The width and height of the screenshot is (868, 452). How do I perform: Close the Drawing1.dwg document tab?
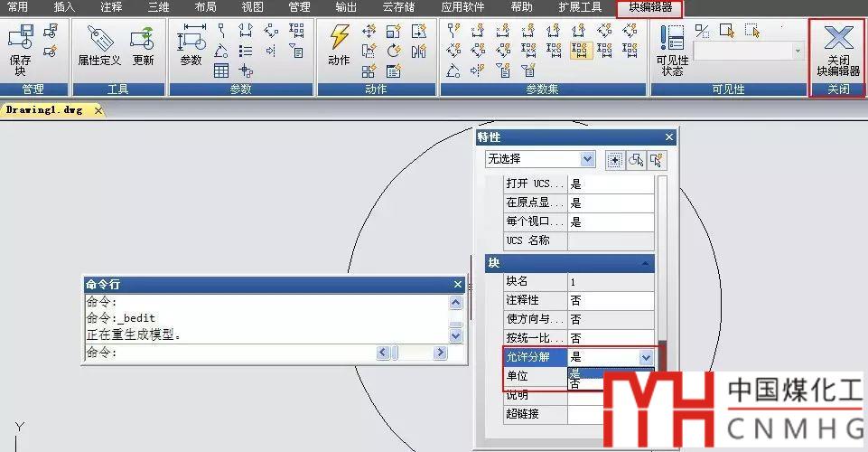pyautogui.click(x=98, y=110)
